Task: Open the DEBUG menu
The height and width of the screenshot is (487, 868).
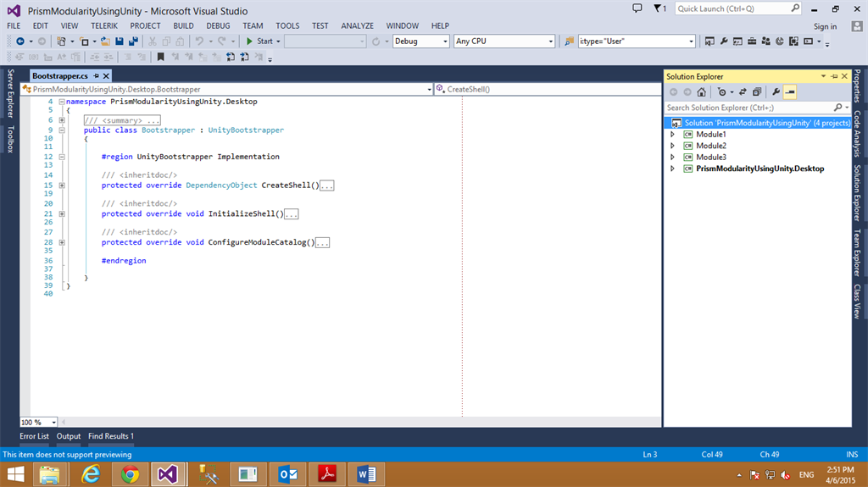Action: point(218,25)
